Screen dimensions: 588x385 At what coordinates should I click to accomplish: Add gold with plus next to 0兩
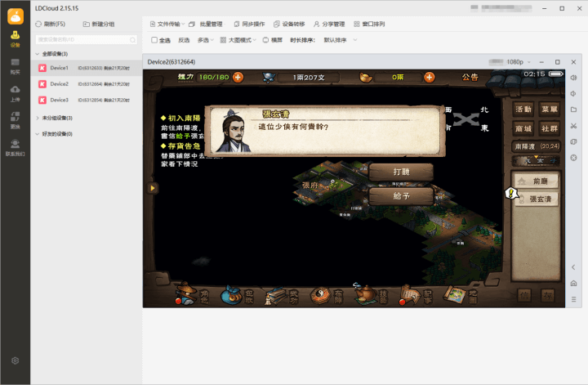tap(430, 78)
